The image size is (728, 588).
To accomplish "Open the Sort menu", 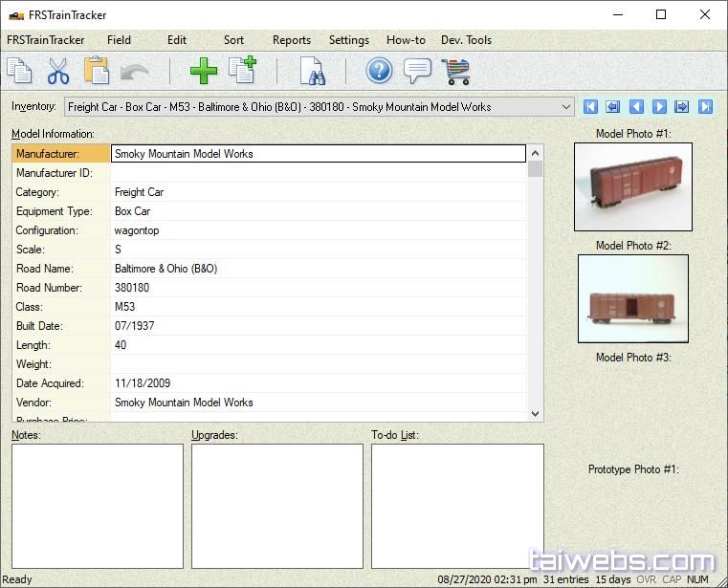I will click(233, 40).
